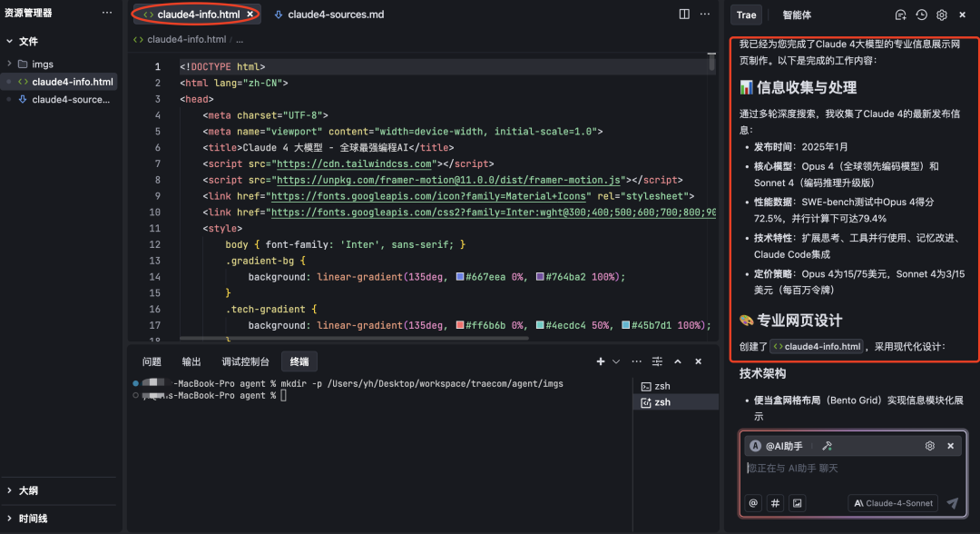Click #4ecdc4 color swatch
The width and height of the screenshot is (980, 534).
pos(540,325)
